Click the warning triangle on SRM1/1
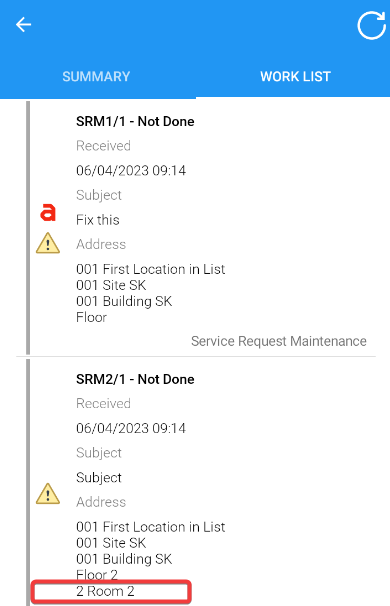The image size is (390, 606). 48,243
